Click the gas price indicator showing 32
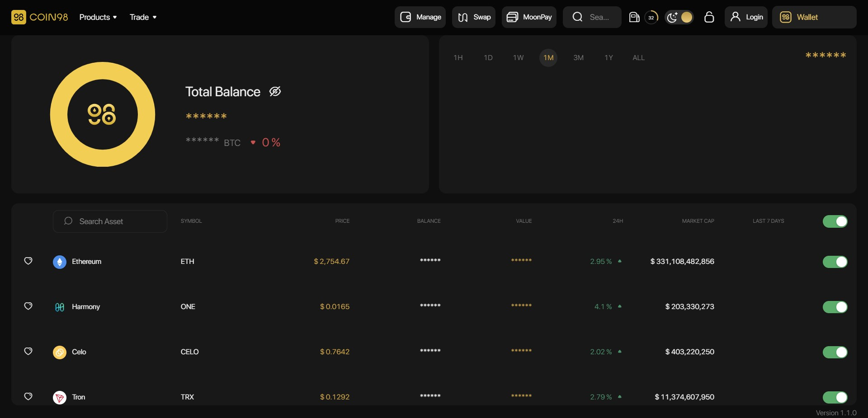868x418 pixels. tap(651, 17)
